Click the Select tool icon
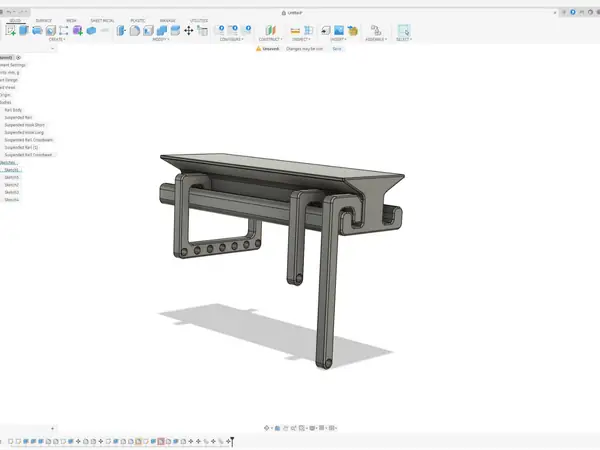The height and width of the screenshot is (450, 600). pyautogui.click(x=404, y=30)
